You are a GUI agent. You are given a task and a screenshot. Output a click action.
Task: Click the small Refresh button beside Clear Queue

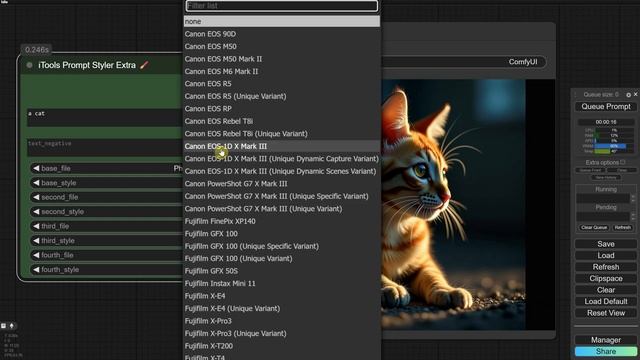[622, 227]
